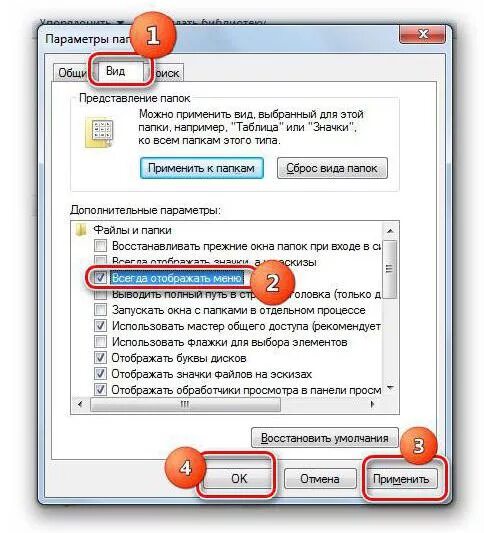Click the up arrow of the vertical scrollbar
Image resolution: width=490 pixels, height=533 pixels.
[x=390, y=231]
